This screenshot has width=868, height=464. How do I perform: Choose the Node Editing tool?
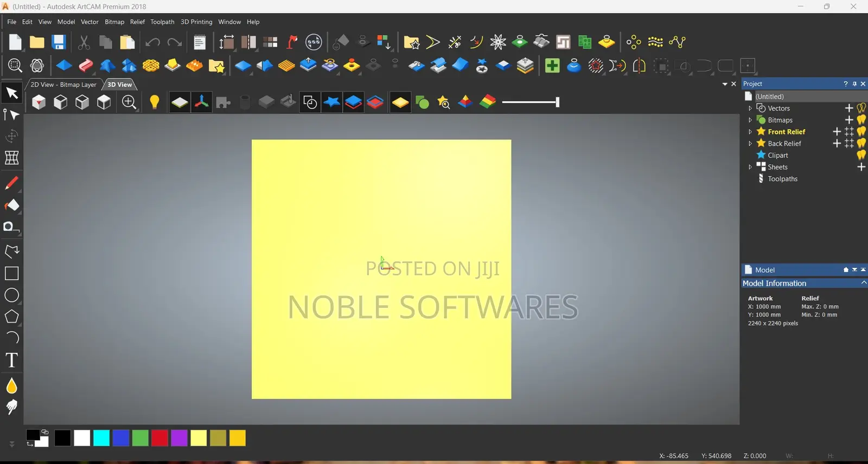point(11,114)
